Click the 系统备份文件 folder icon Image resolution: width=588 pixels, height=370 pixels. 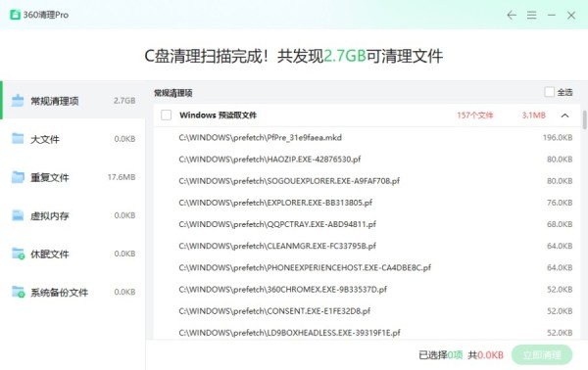(x=18, y=292)
